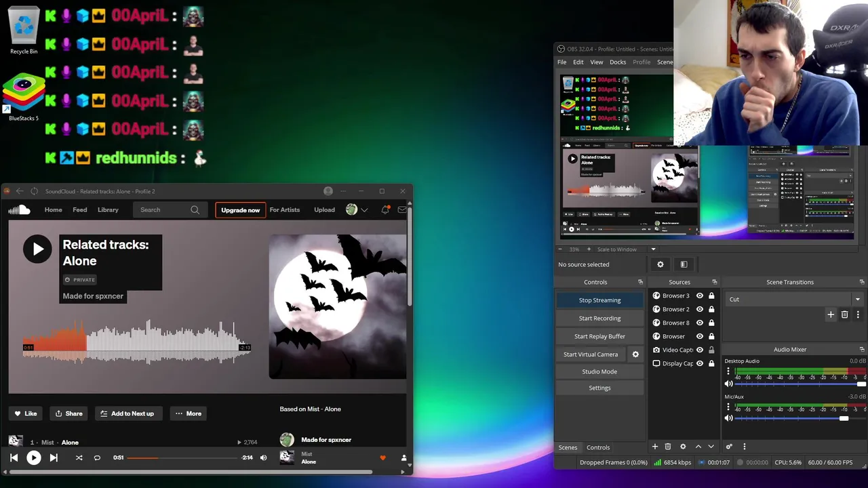Open Desktop Audio three-dot options

(x=728, y=372)
